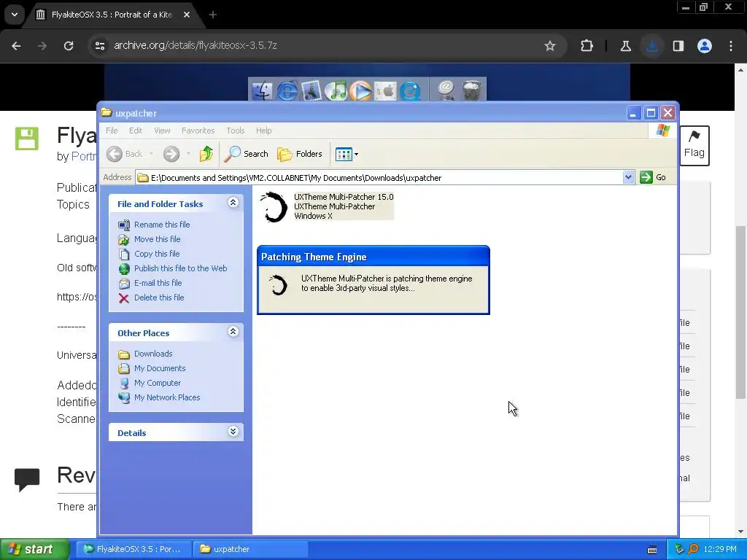Open Back history dropdown arrow
Image resolution: width=747 pixels, height=560 pixels.
pyautogui.click(x=152, y=154)
